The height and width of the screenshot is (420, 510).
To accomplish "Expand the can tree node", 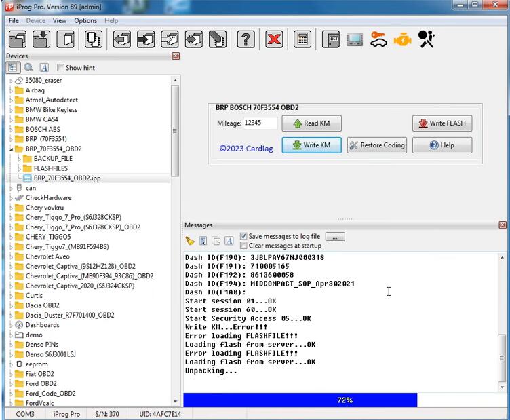I will click(x=11, y=188).
